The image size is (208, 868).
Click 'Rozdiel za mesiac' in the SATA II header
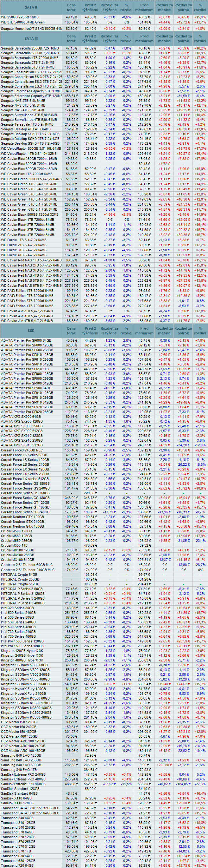point(164,7)
